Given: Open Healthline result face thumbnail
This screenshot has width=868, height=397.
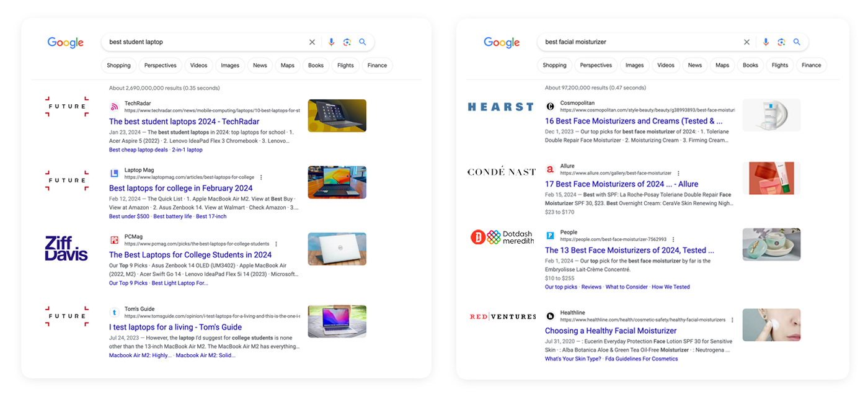Looking at the screenshot, I should 771,325.
